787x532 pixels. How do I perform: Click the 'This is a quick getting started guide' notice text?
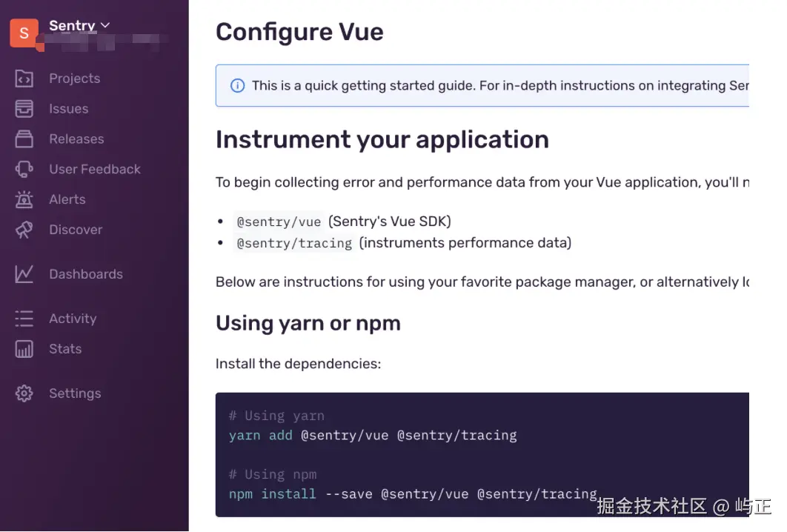pos(500,86)
